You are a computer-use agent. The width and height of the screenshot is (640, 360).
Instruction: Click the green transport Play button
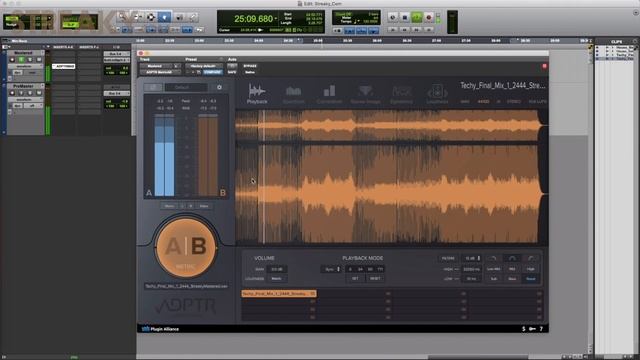[x=417, y=17]
